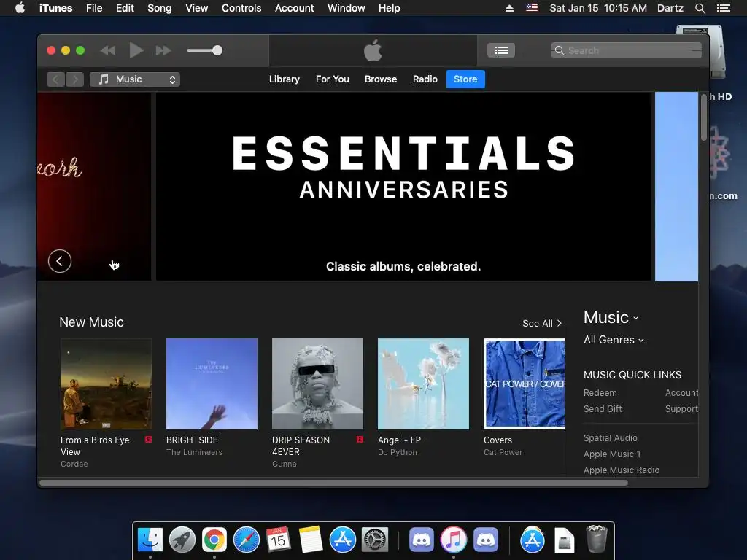Open Calendar from the Dock
Screen dimensions: 747x560
tap(278, 540)
